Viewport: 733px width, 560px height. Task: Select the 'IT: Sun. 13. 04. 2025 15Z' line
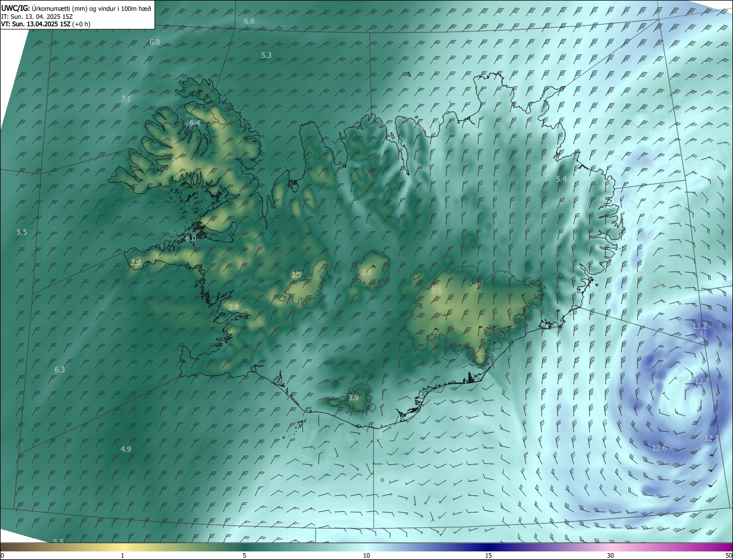(x=38, y=16)
